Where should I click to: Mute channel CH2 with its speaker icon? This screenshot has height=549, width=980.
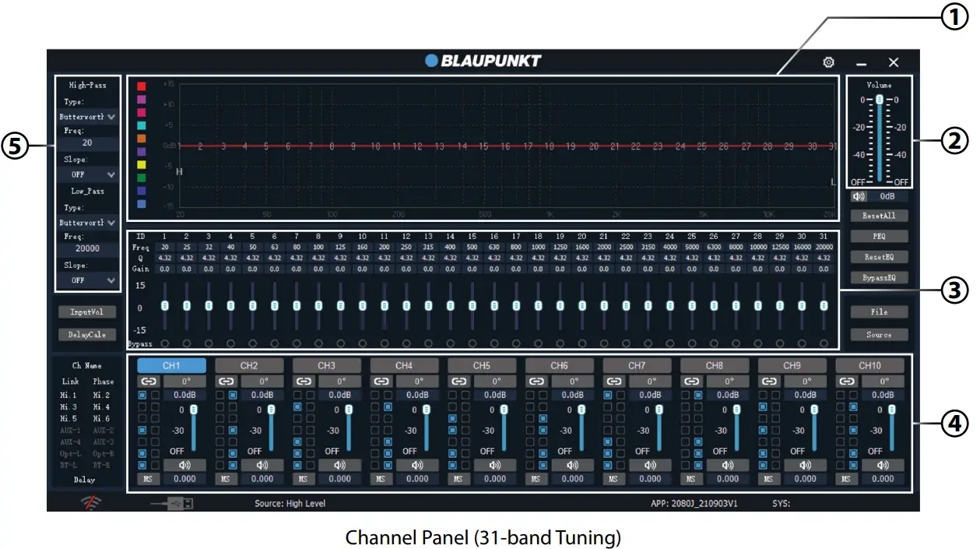coord(262,465)
